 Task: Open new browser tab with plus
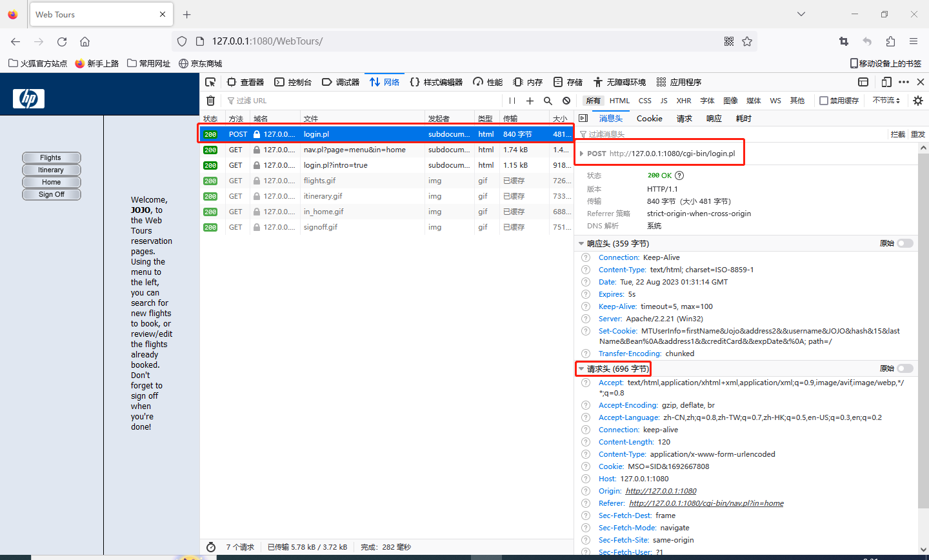(187, 14)
